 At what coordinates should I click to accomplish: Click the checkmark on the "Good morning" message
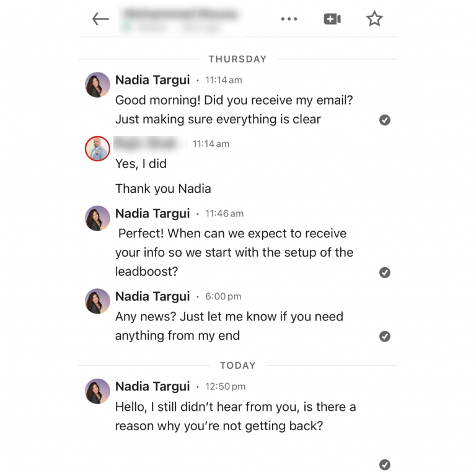(x=385, y=120)
